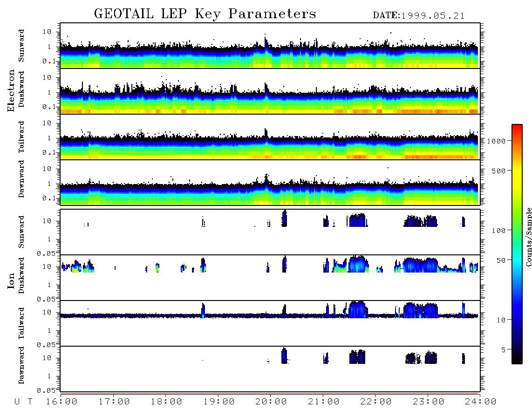This screenshot has height=410, width=532.
Task: Click the '1000' color scale label
Action: click(x=497, y=141)
